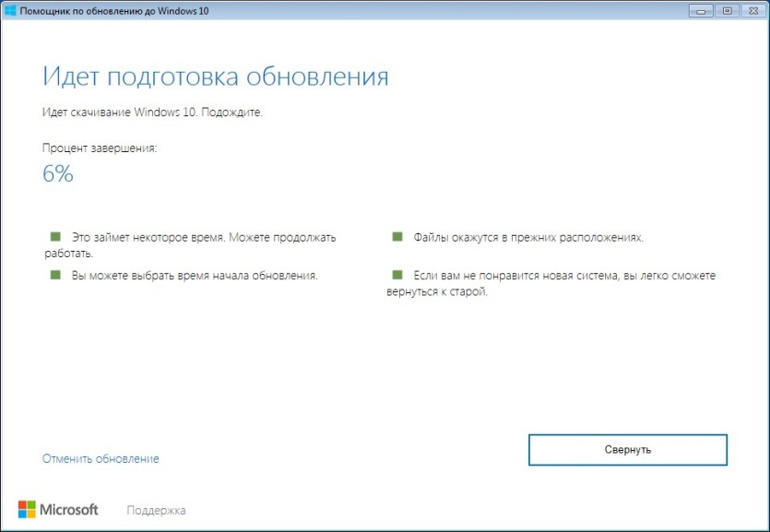770x532 pixels.
Task: Select the 6% completion value
Action: [58, 173]
